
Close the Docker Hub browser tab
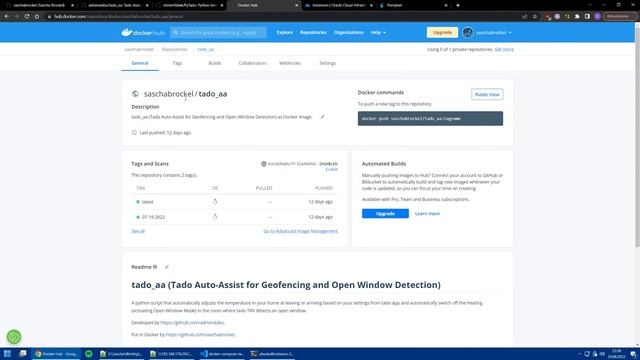click(296, 5)
